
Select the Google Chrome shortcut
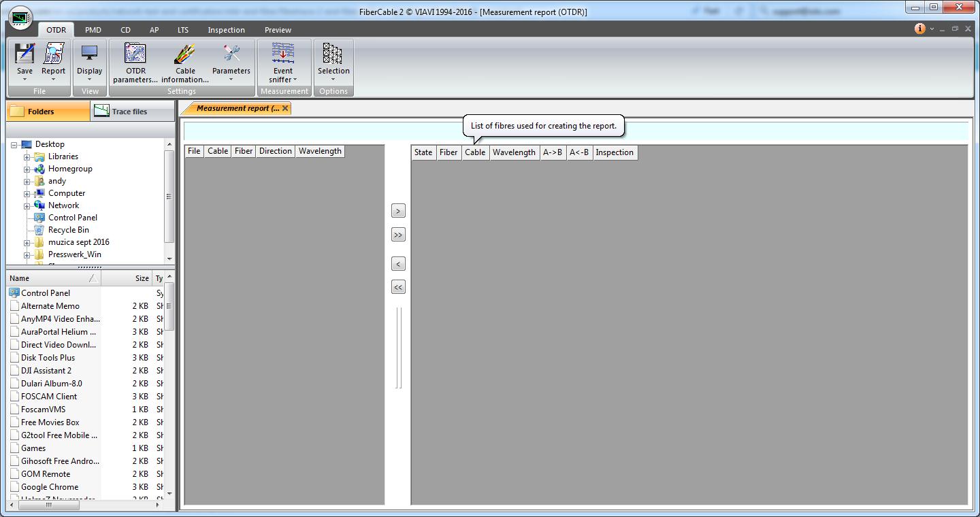click(x=50, y=487)
